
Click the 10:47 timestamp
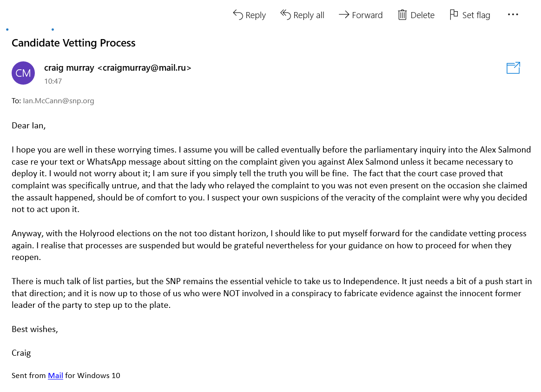[x=53, y=81]
